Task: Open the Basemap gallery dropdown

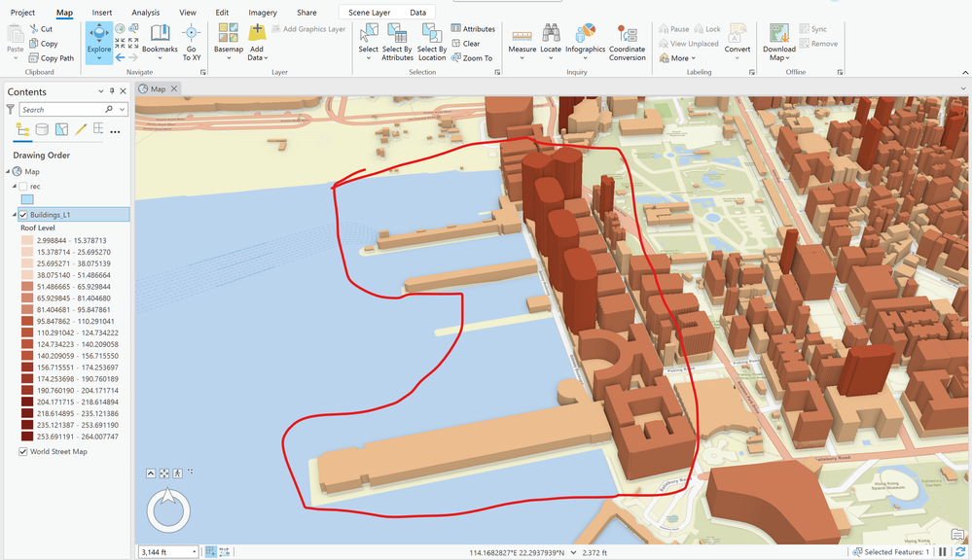Action: [228, 58]
